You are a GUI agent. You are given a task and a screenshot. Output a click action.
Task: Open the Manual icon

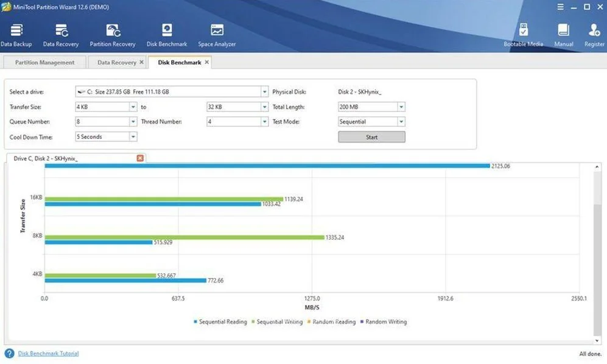(564, 35)
